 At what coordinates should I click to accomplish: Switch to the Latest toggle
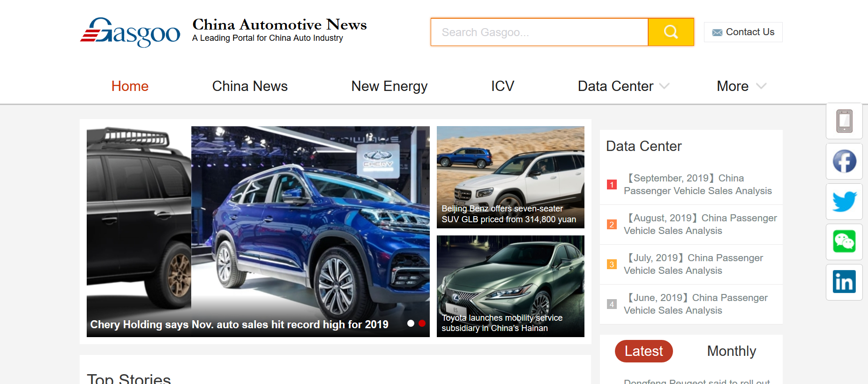coord(644,351)
